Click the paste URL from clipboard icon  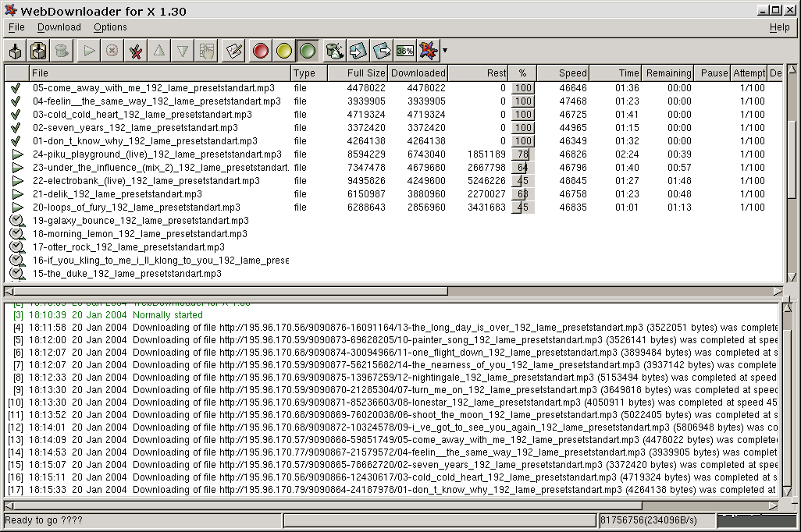coord(38,51)
